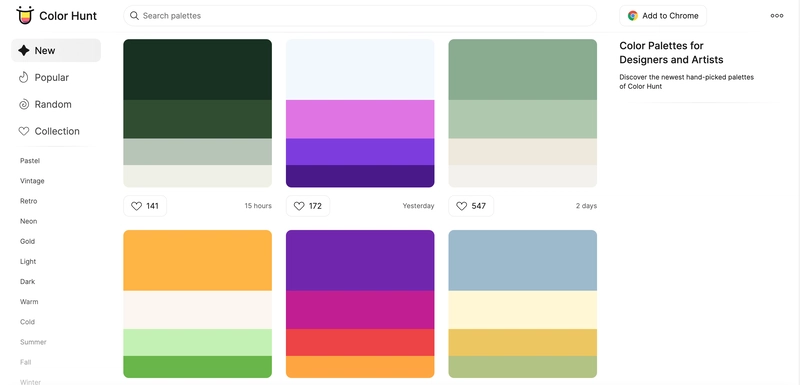Select the deep indigo swatch in second palette
The width and height of the screenshot is (800, 385).
(360, 176)
